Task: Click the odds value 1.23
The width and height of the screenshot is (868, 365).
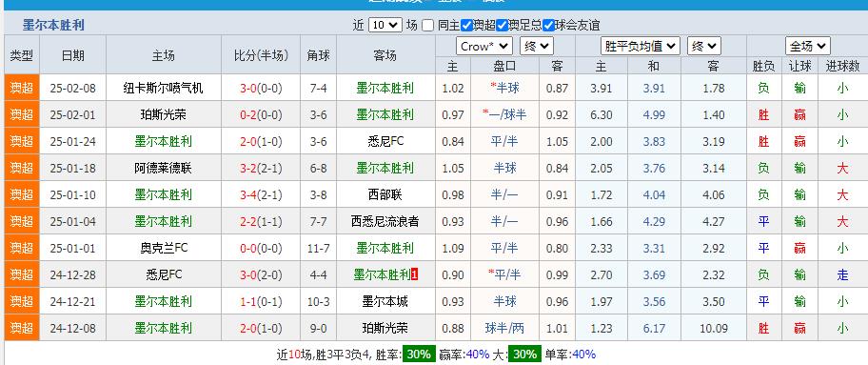Action: tap(602, 328)
